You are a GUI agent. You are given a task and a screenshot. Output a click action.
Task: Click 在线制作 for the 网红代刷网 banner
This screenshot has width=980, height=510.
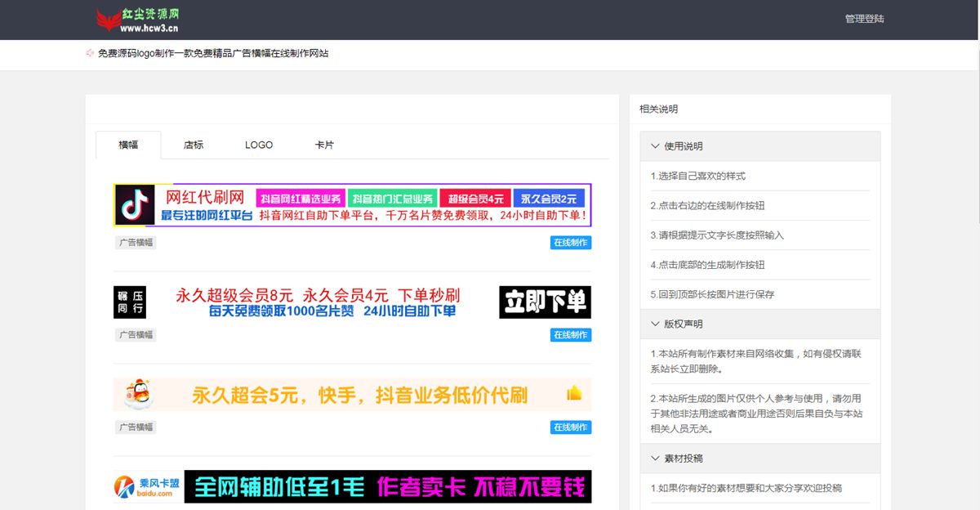[x=570, y=243]
